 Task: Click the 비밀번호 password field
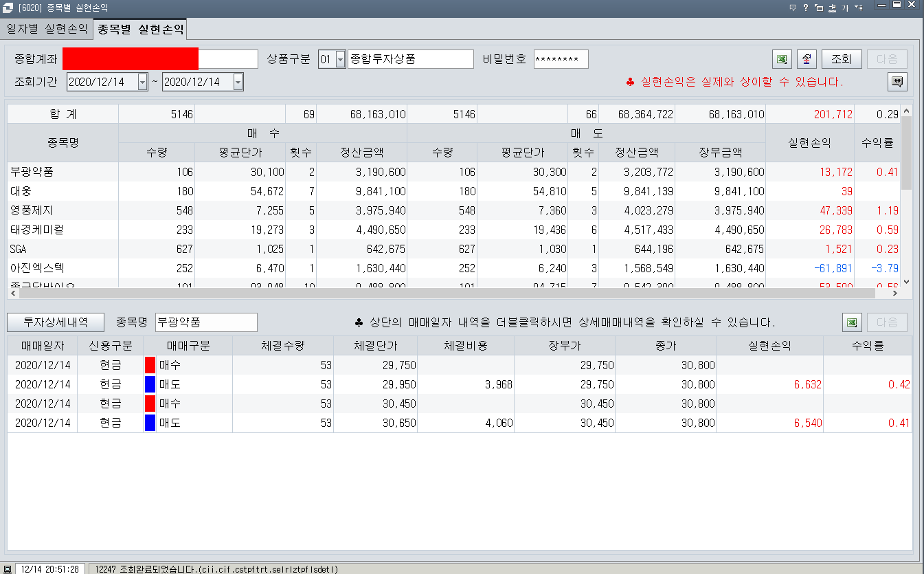click(561, 59)
